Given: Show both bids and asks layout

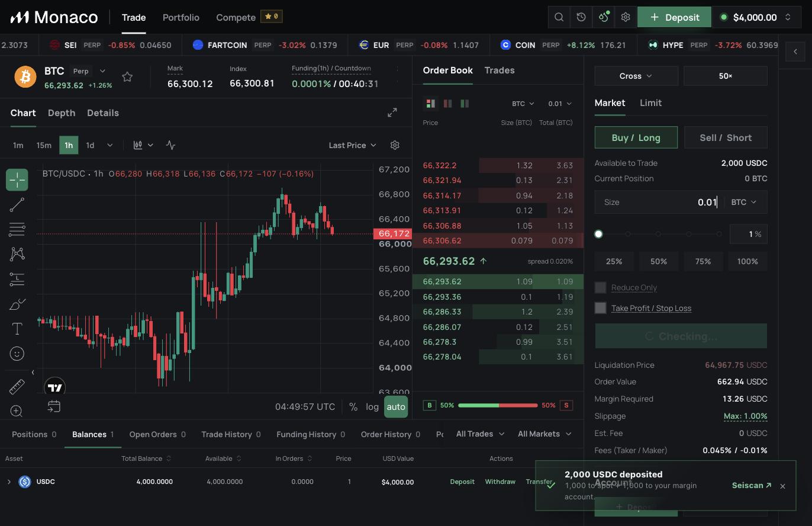Looking at the screenshot, I should (431, 104).
